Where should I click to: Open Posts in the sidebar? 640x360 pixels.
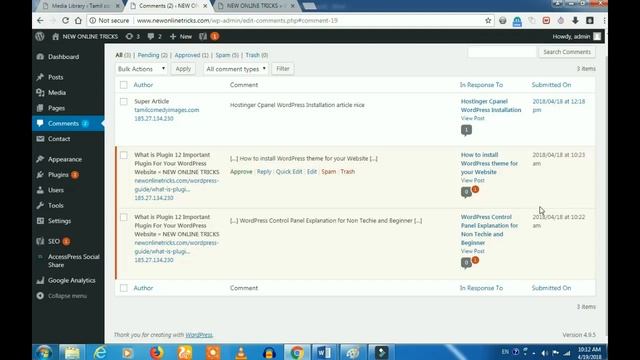(55, 77)
